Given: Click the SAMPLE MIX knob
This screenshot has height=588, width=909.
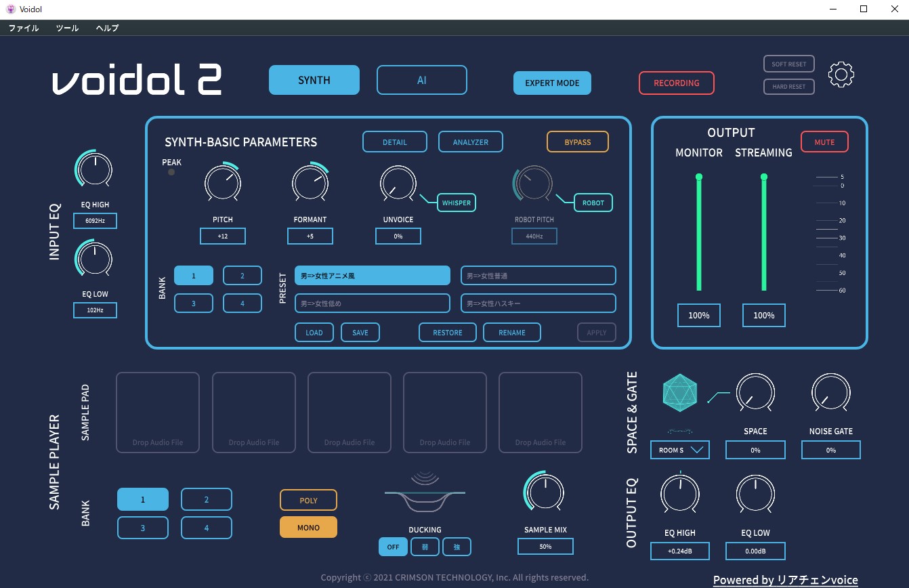Looking at the screenshot, I should tap(545, 492).
